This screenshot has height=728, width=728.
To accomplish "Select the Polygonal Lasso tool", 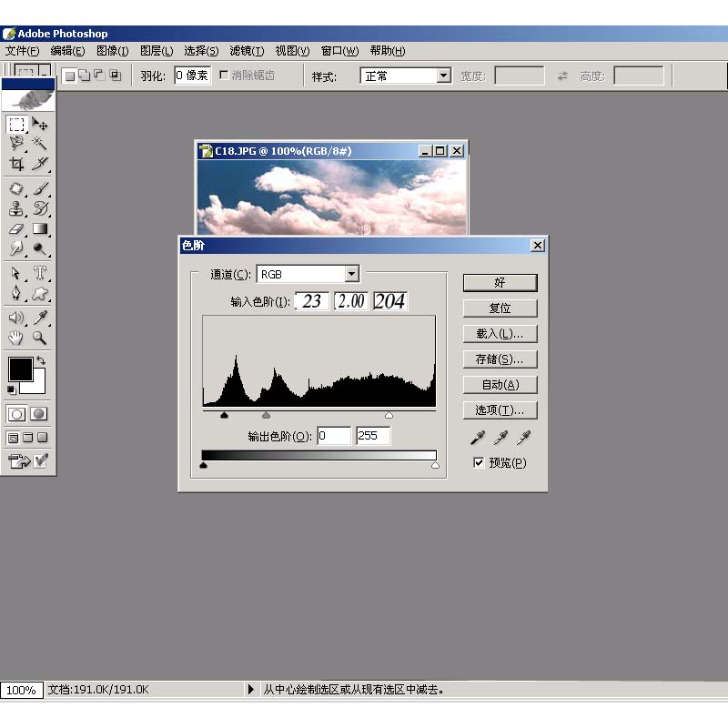I will tap(16, 143).
